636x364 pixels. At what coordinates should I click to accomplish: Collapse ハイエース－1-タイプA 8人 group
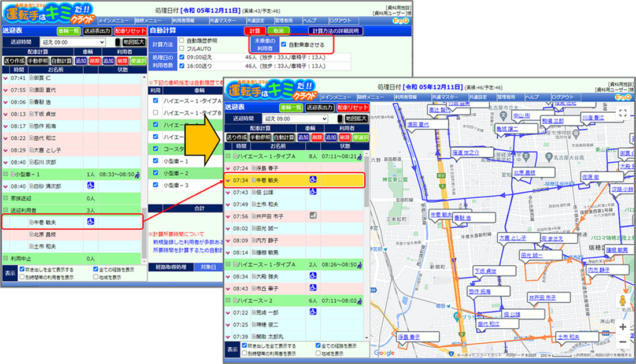point(228,156)
